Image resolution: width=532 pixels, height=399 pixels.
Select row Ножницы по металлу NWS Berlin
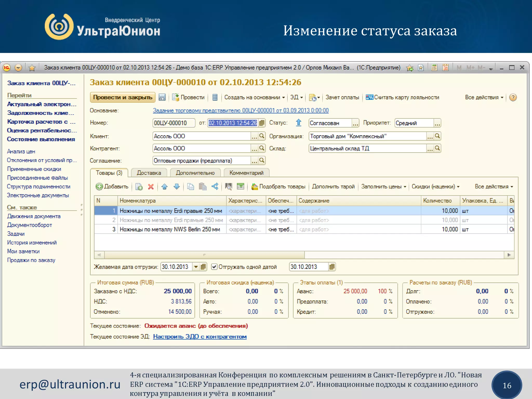click(x=304, y=229)
